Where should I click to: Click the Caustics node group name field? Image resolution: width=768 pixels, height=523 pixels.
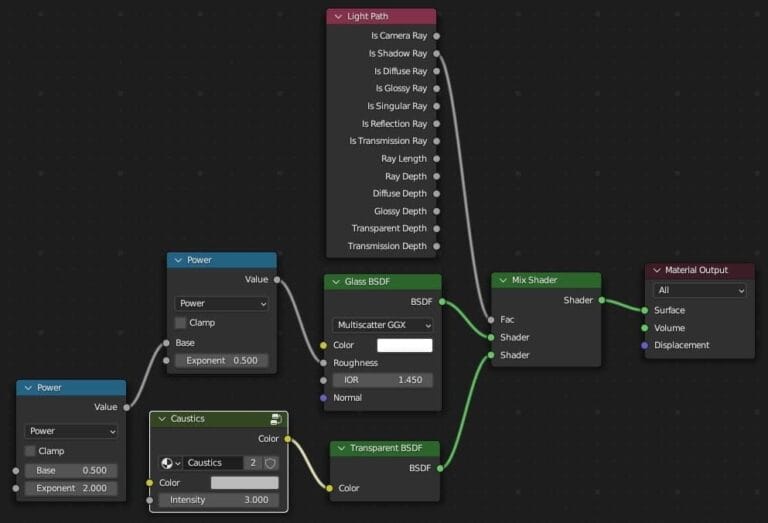[x=213, y=463]
